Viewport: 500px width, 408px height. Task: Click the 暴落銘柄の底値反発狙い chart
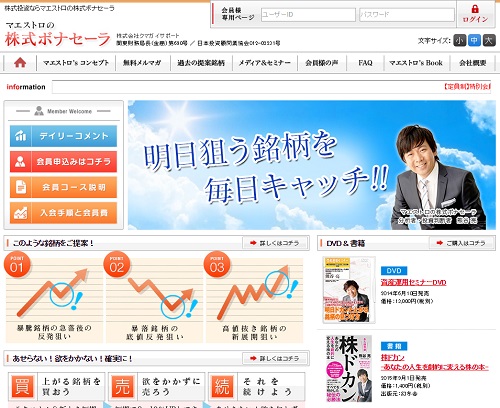(154, 300)
